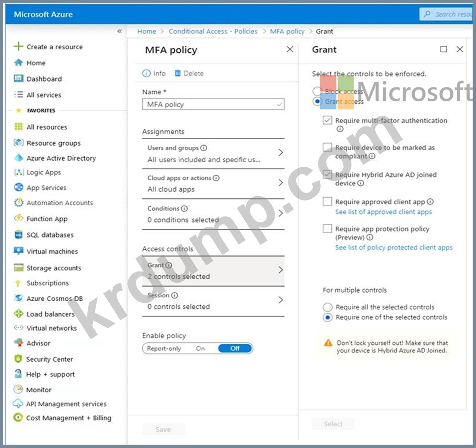Image resolution: width=476 pixels, height=448 pixels.
Task: Open the Cost Management + Billing icon
Action: [x=18, y=418]
